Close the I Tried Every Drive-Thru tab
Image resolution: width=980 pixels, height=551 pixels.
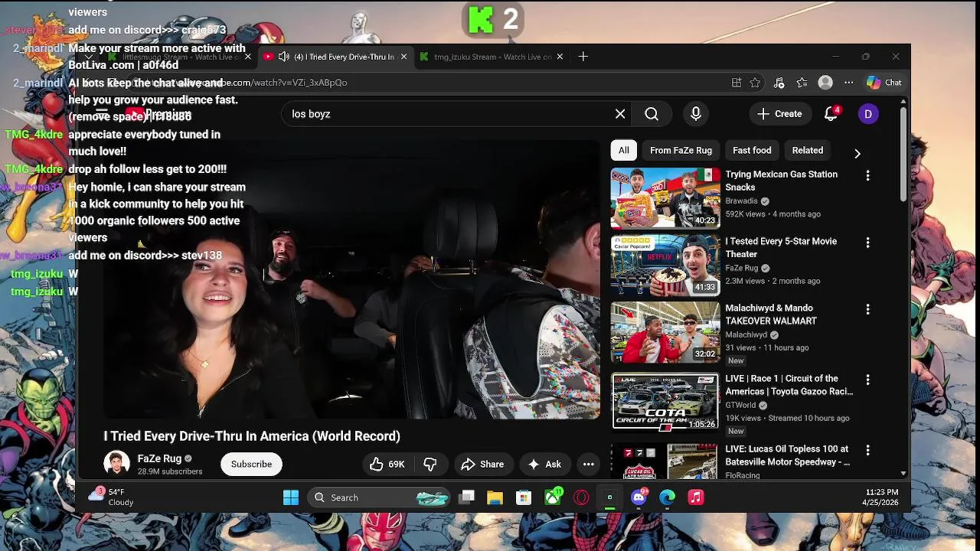(x=403, y=57)
